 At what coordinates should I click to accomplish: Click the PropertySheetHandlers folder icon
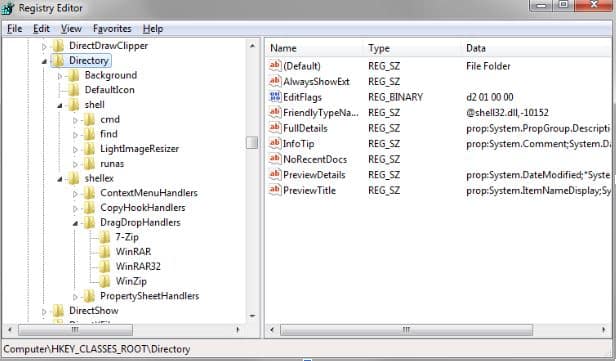[x=90, y=296]
